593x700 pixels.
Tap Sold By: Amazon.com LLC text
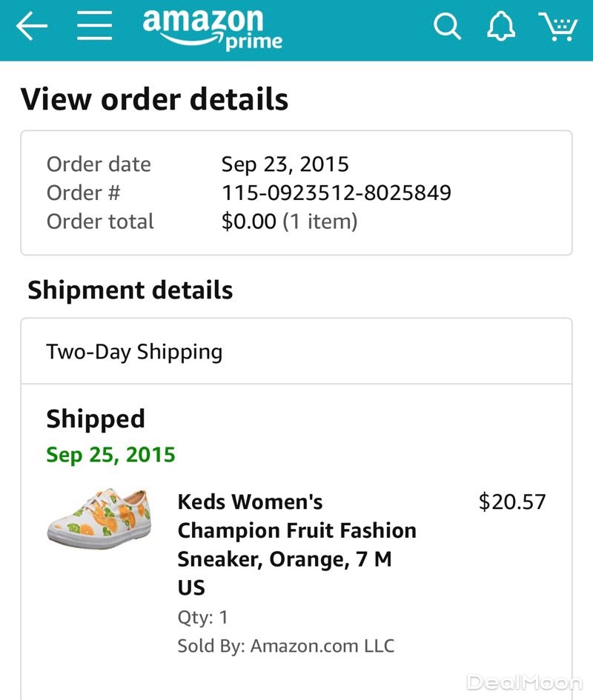tap(285, 645)
